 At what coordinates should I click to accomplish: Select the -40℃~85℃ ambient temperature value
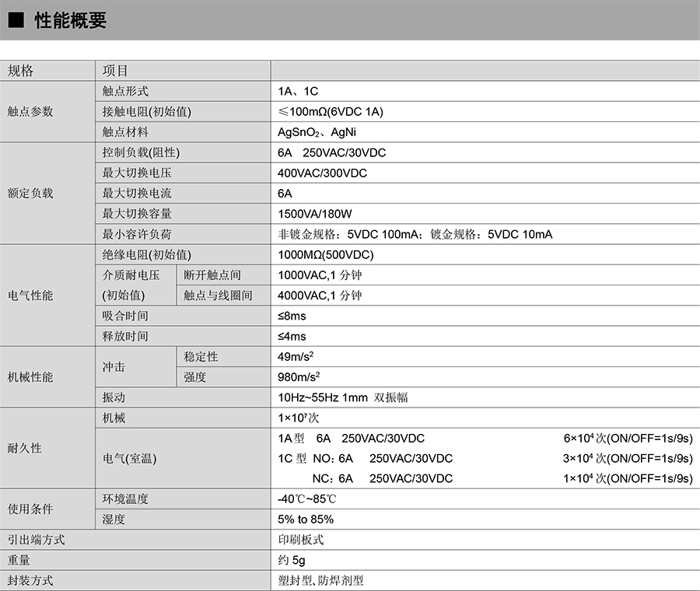click(307, 498)
